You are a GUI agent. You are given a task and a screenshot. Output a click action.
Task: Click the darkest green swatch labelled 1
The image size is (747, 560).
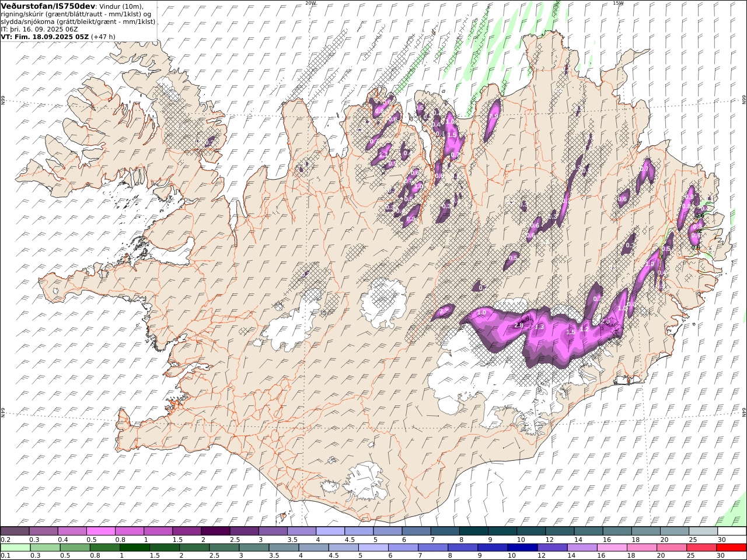pos(134,548)
